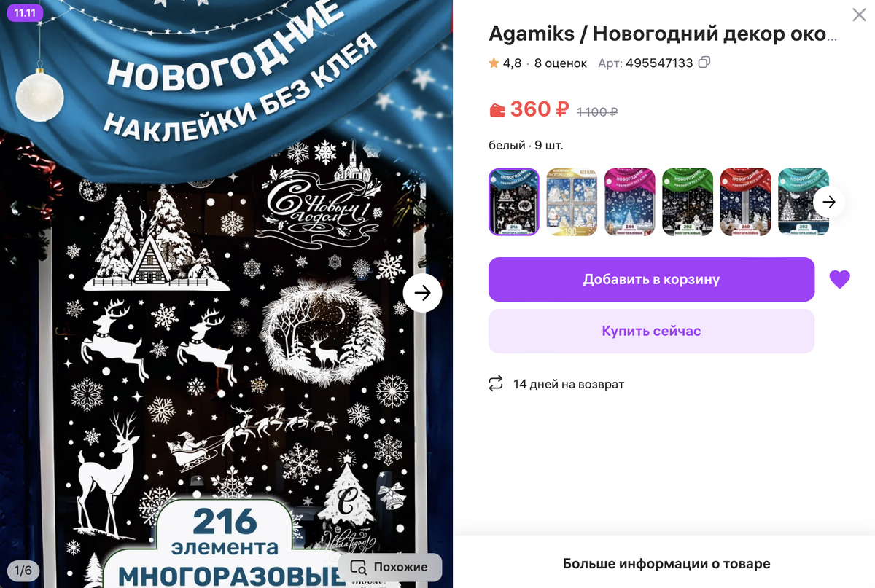
Task: Open the 8 оценок reviews link
Action: pyautogui.click(x=560, y=63)
